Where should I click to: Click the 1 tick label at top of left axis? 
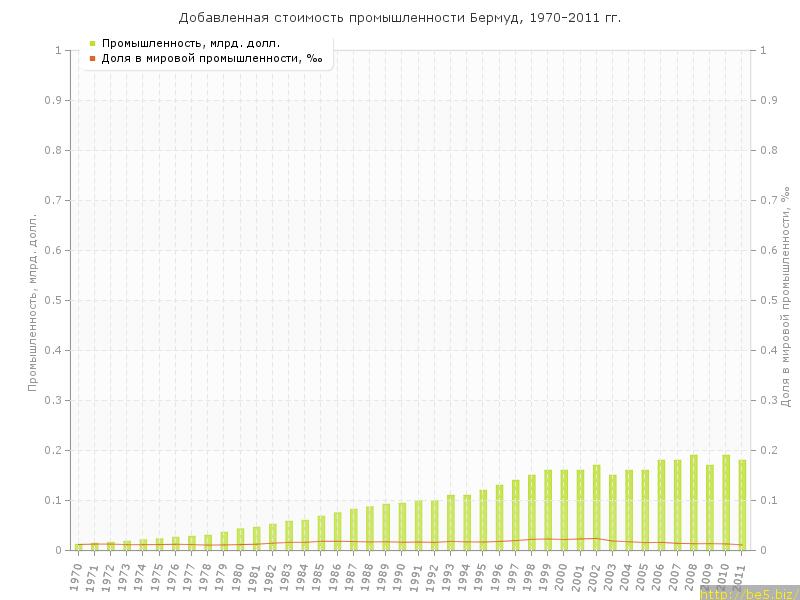(x=61, y=50)
